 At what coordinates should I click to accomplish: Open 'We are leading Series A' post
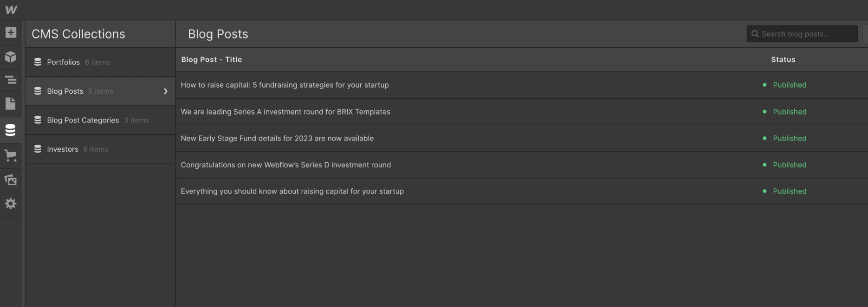[285, 112]
